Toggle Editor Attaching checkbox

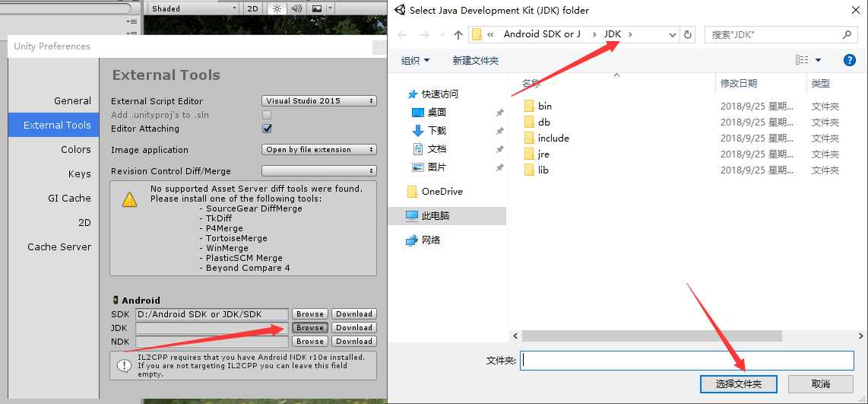pos(267,129)
